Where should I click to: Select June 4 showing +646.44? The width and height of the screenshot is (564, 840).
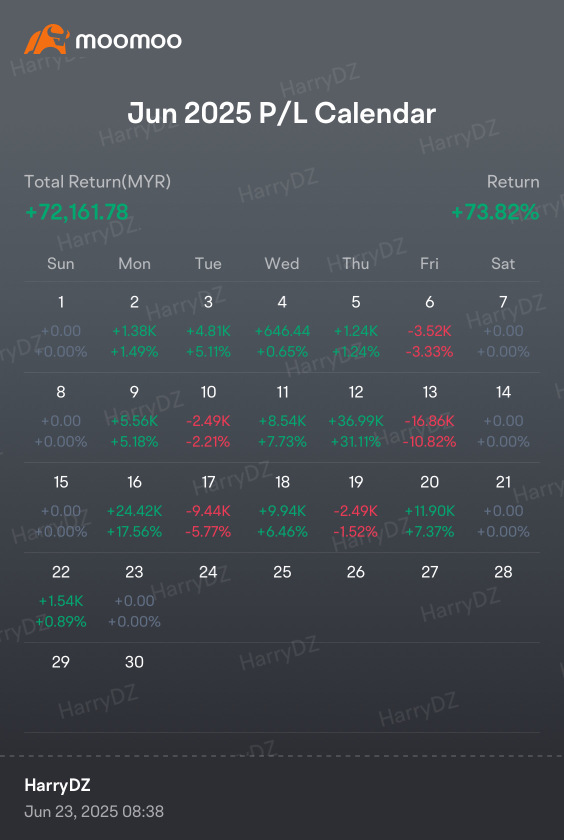pyautogui.click(x=282, y=327)
